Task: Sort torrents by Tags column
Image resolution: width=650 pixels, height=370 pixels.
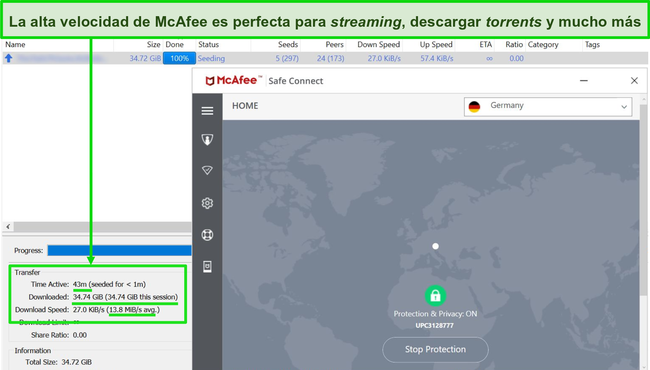Action: click(592, 44)
